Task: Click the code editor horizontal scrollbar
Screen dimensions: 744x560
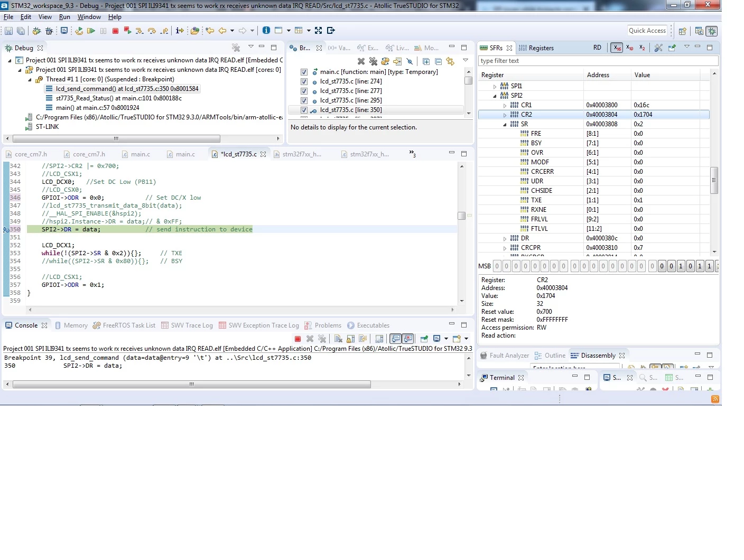Action: click(x=241, y=310)
